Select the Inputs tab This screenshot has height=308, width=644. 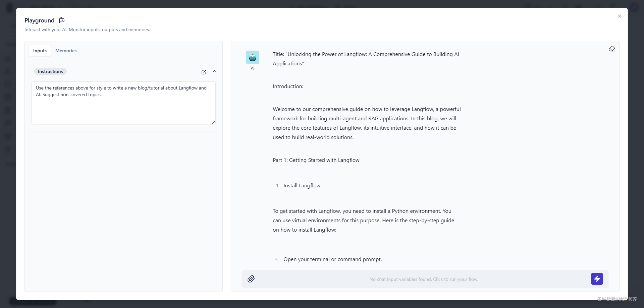pos(40,51)
